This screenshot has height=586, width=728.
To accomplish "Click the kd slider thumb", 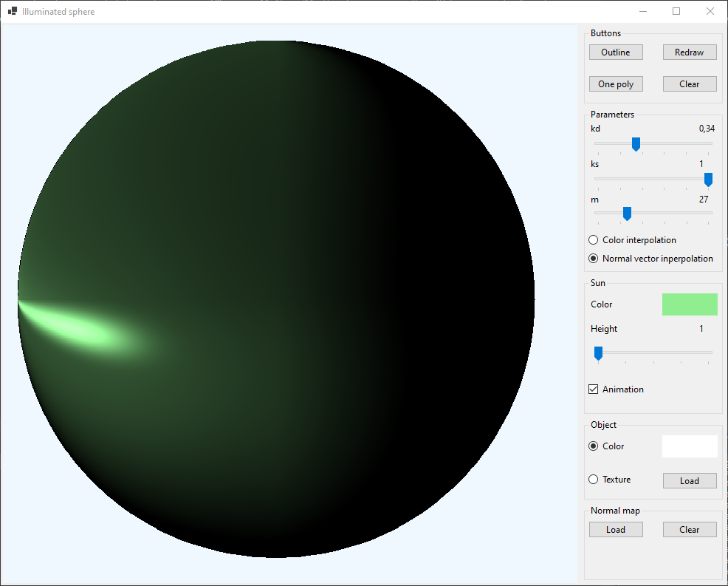I will [x=636, y=144].
